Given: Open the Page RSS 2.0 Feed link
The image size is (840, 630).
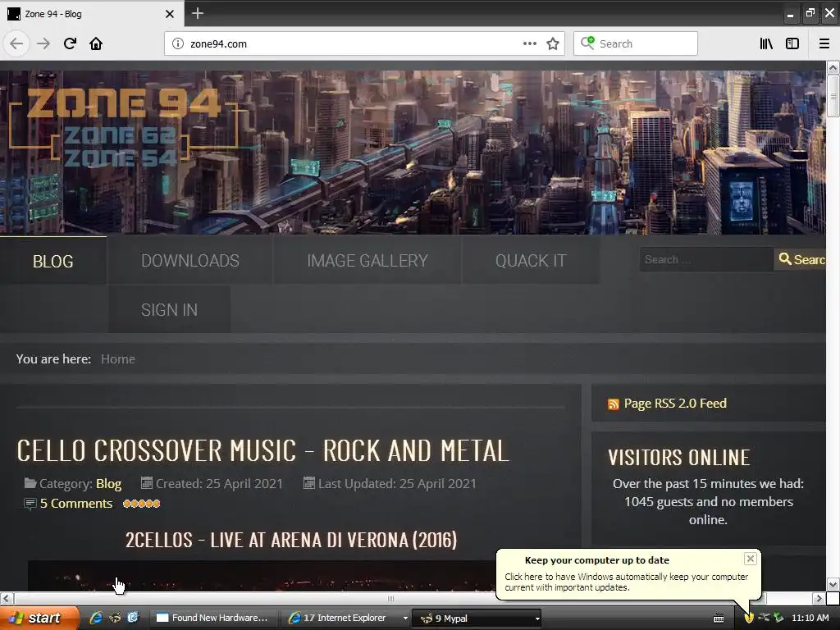Looking at the screenshot, I should 675,404.
